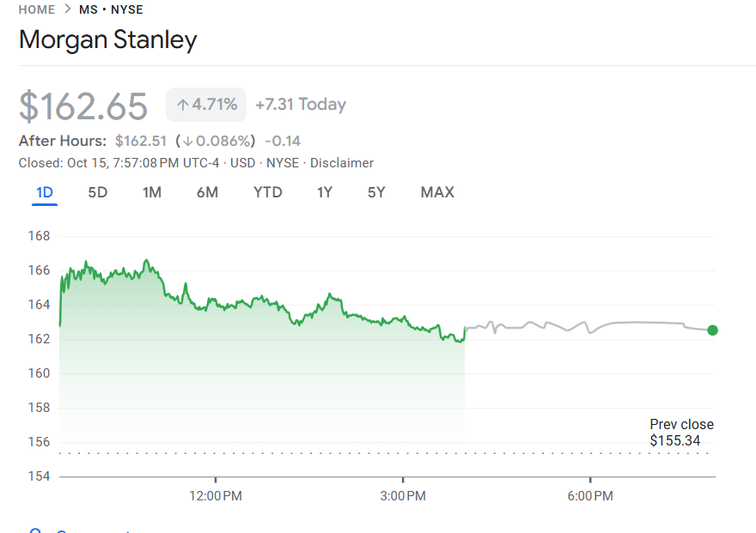
Task: Click the MS • NYSE breadcrumb
Action: [x=111, y=10]
